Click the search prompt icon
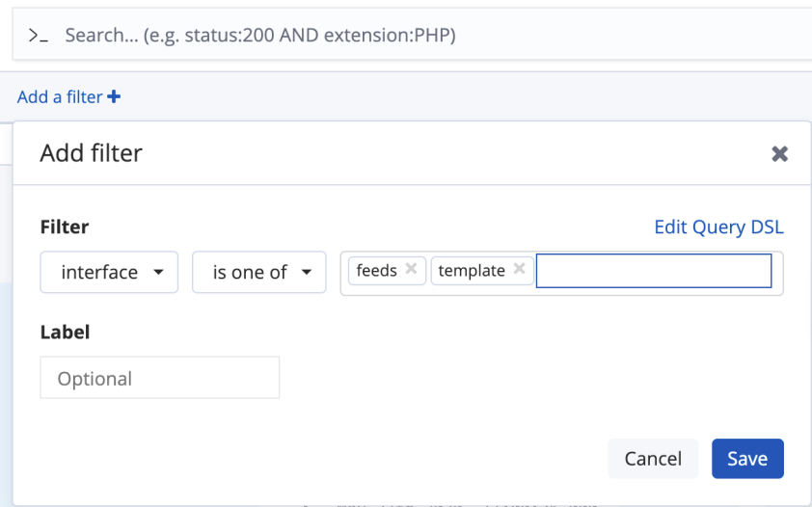This screenshot has width=812, height=507. [x=38, y=36]
